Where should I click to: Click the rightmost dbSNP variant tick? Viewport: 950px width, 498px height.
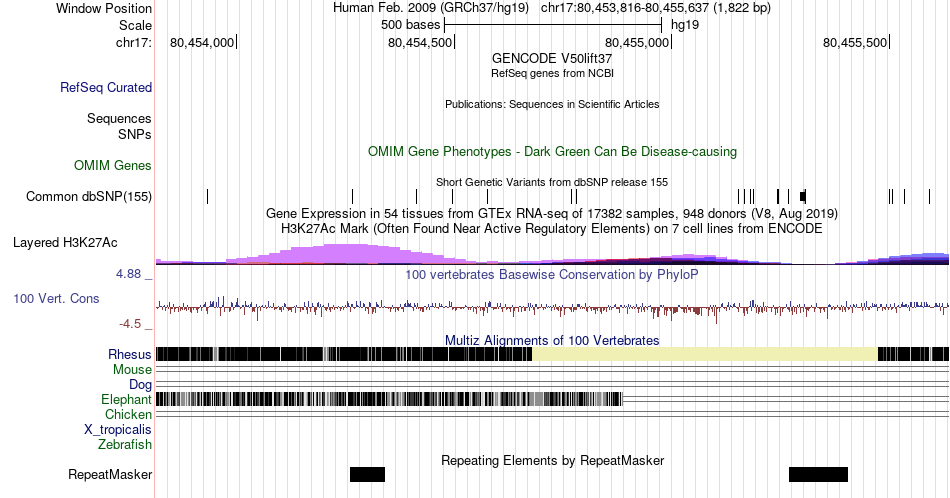coord(929,196)
